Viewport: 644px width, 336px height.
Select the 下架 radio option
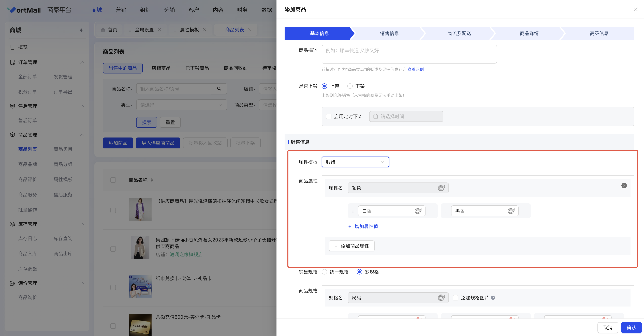(x=350, y=86)
